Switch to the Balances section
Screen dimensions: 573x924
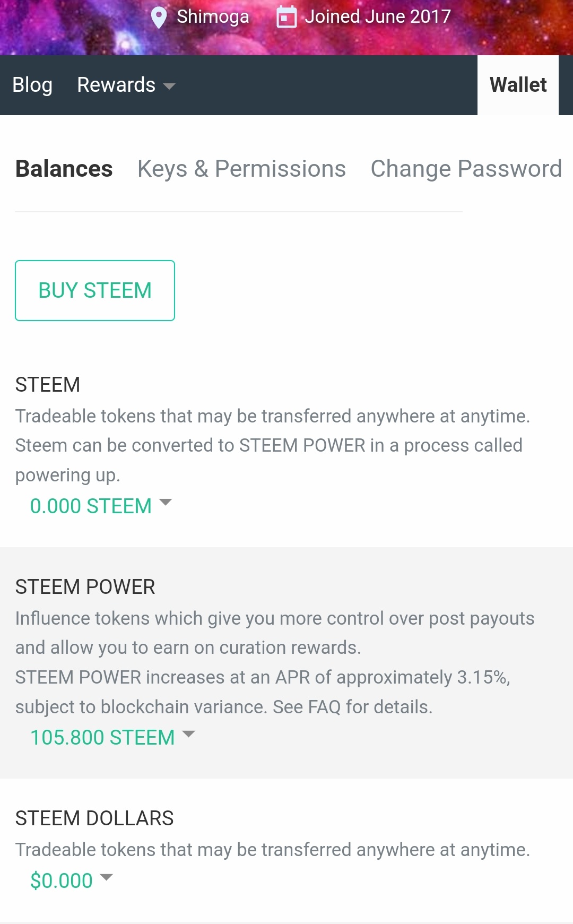pos(64,169)
